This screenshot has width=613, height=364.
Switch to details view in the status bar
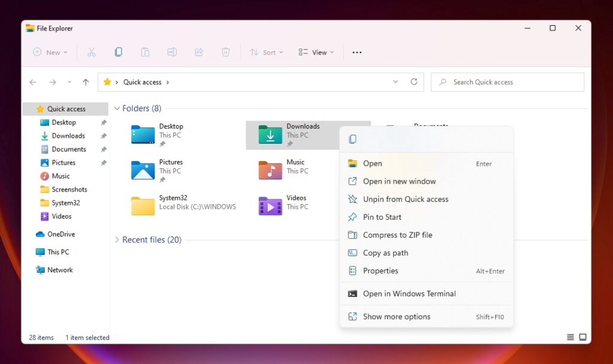point(569,337)
